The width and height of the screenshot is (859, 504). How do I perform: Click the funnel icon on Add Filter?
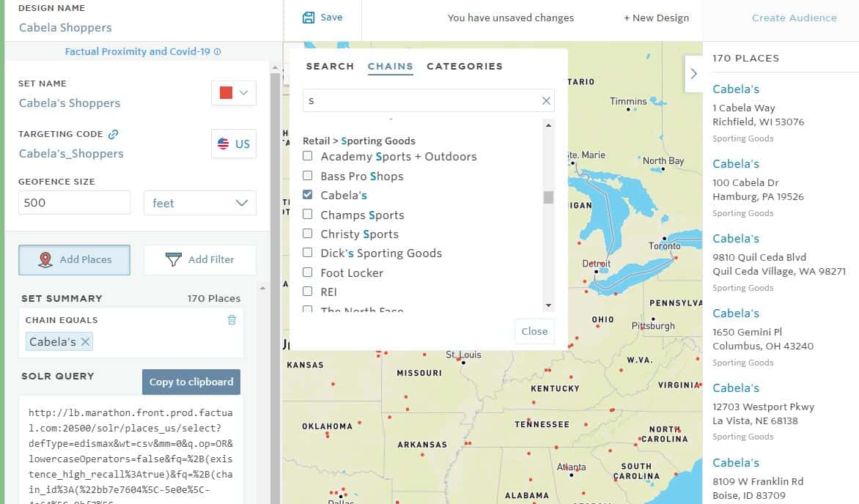click(x=174, y=259)
